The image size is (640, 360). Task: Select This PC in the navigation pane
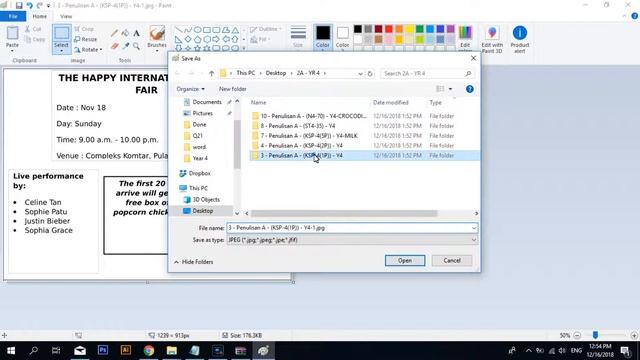tap(193, 188)
